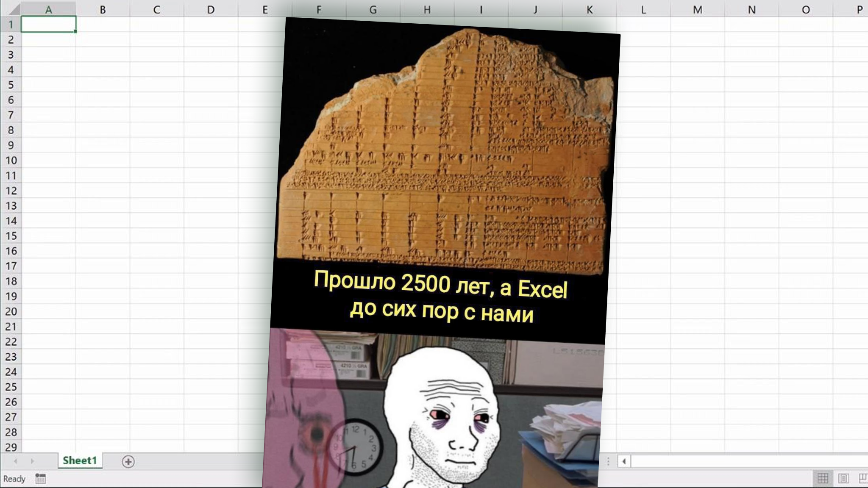Click the Ready status text
This screenshot has width=868, height=488.
(14, 479)
